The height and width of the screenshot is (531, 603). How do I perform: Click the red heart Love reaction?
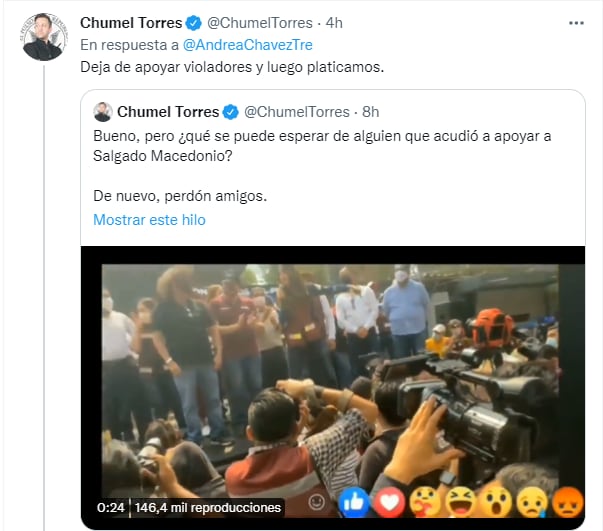389,500
